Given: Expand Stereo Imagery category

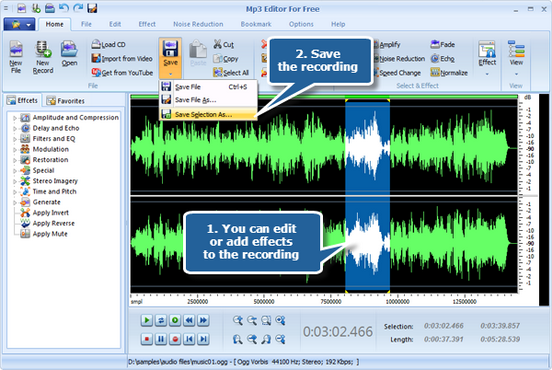Looking at the screenshot, I should (15, 181).
